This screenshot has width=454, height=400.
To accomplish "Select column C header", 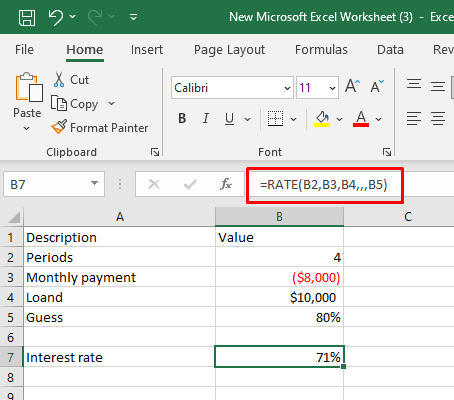I will point(408,217).
